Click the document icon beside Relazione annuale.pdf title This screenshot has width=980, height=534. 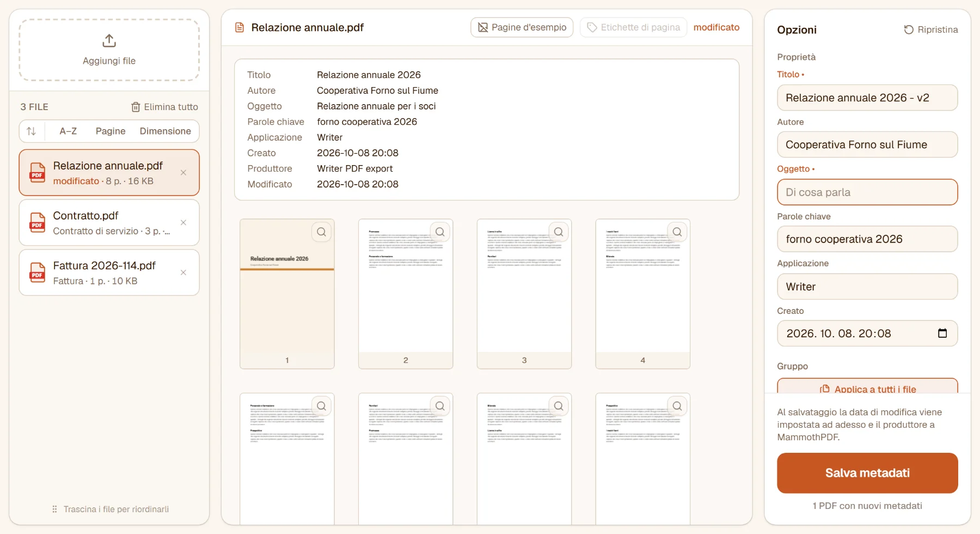pos(240,28)
